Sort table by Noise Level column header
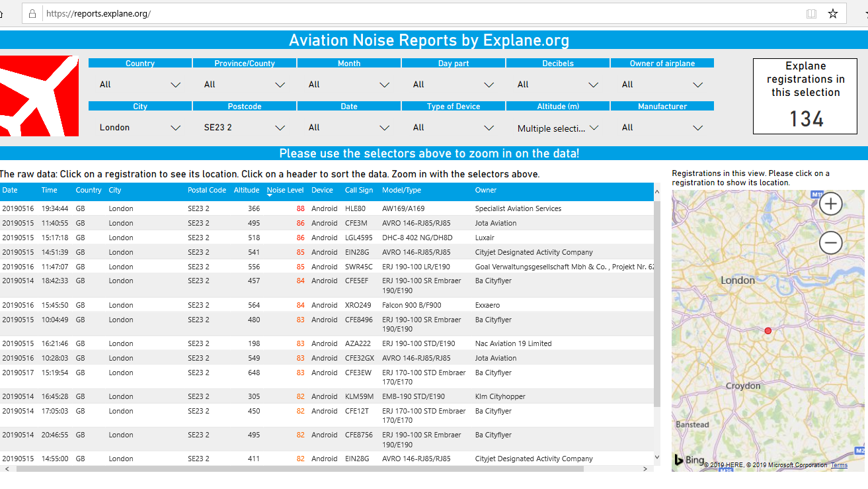This screenshot has width=868, height=489. 285,190
